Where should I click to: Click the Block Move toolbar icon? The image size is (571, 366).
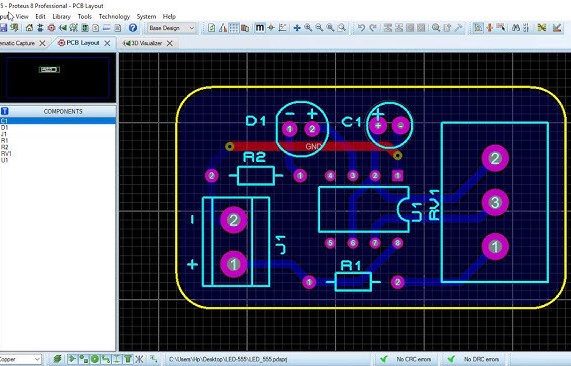tap(399, 28)
